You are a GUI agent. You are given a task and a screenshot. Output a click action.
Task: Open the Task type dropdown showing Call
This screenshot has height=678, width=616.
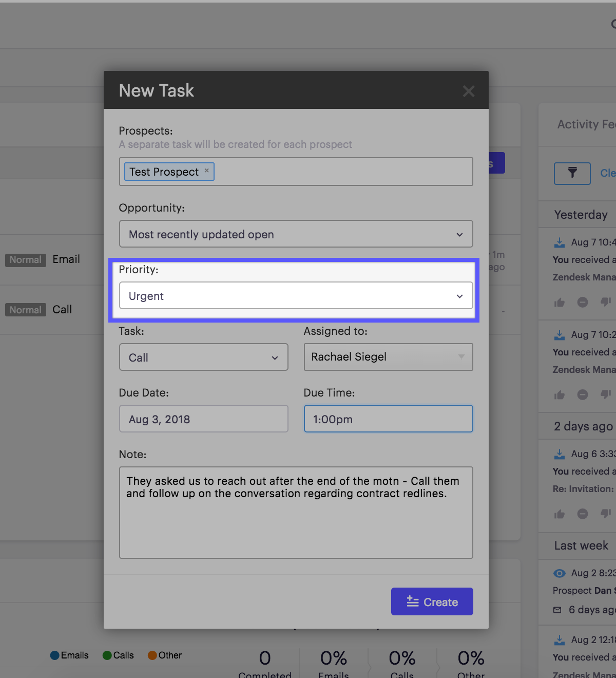click(x=203, y=357)
